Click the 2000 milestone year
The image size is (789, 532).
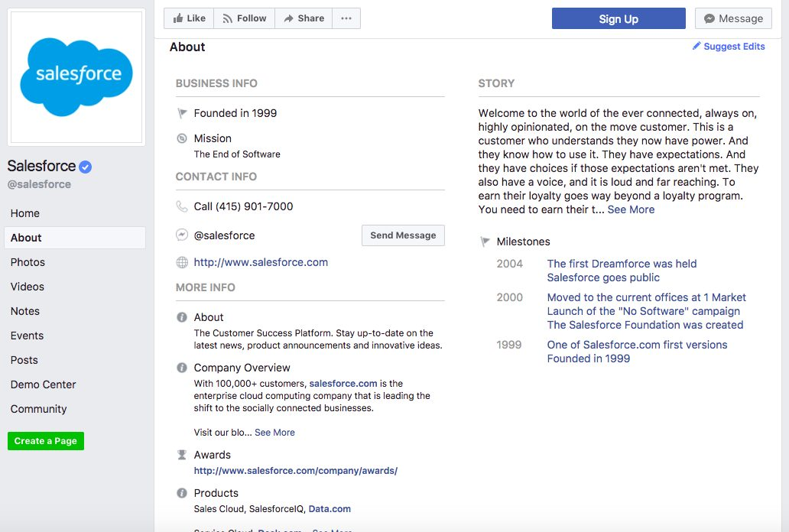click(510, 297)
